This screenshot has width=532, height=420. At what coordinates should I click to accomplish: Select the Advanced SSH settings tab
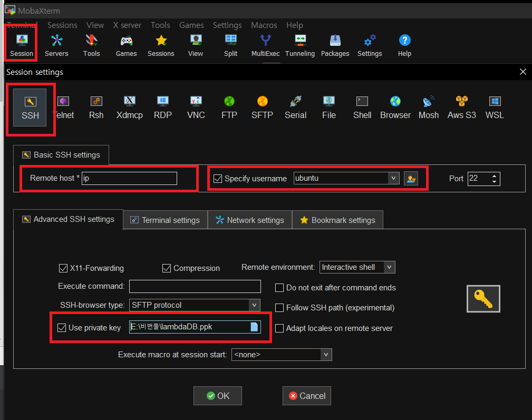click(68, 219)
